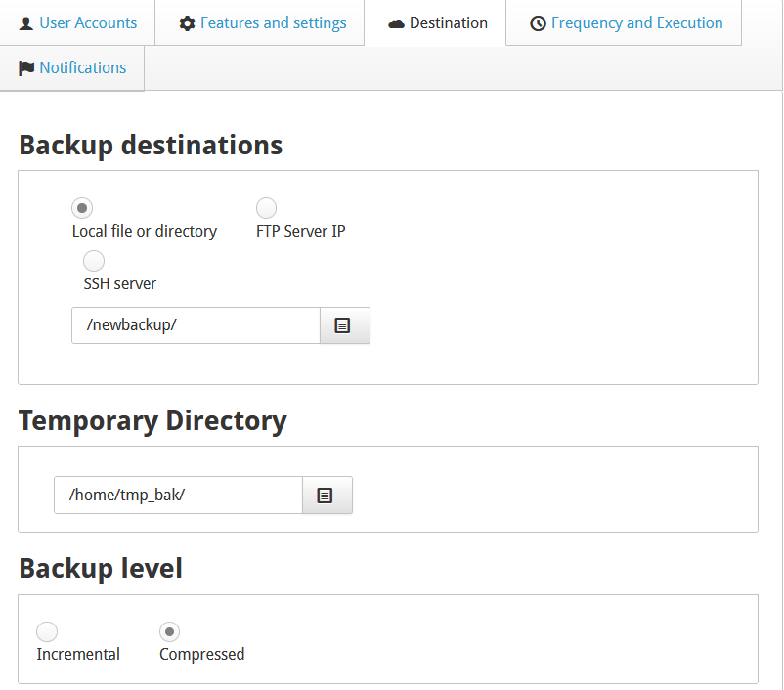Click the gear icon on Features and settings
This screenshot has height=690, width=784.
(x=186, y=22)
